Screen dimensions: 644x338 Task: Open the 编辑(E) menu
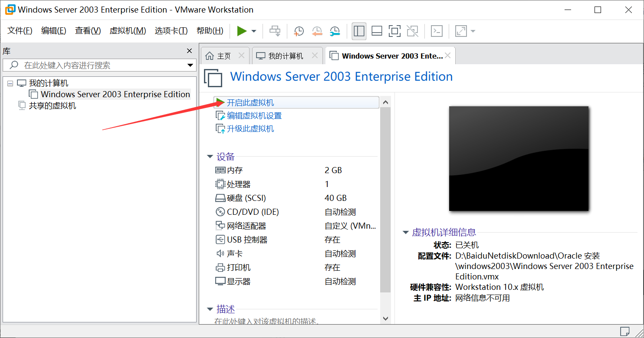coord(53,31)
